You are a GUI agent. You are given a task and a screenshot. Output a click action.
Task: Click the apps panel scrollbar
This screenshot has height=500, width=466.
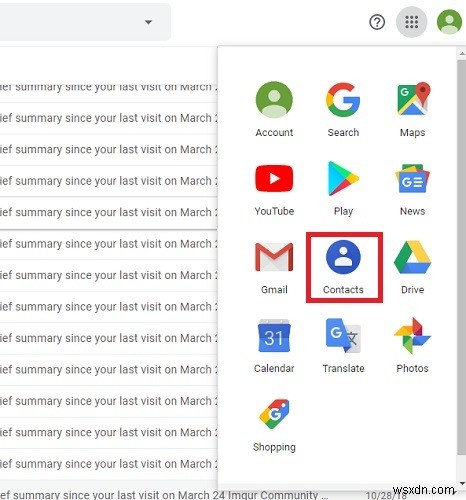461,257
